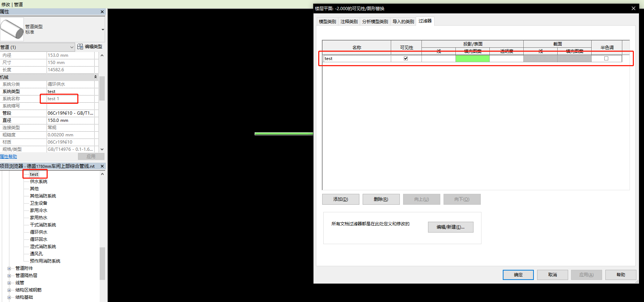
Task: Toggle the 可见性 checkbox for test filter
Action: [x=406, y=58]
